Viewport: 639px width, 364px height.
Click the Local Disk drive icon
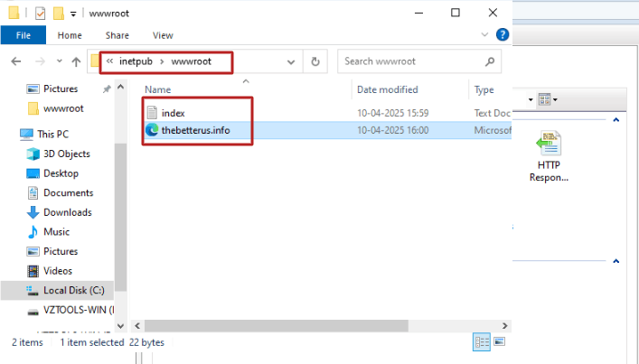(33, 290)
